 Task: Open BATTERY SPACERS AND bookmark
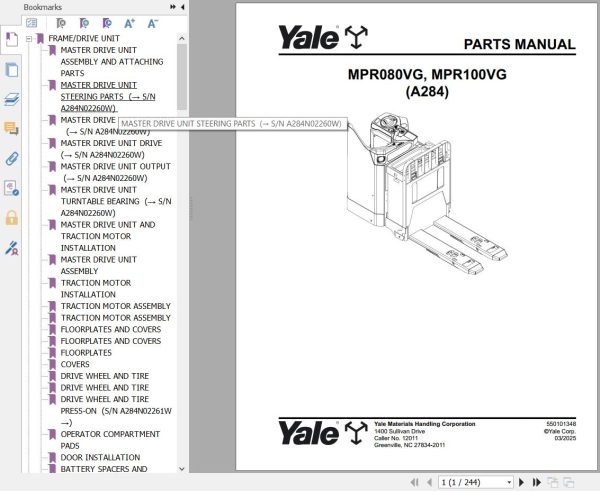pyautogui.click(x=104, y=469)
